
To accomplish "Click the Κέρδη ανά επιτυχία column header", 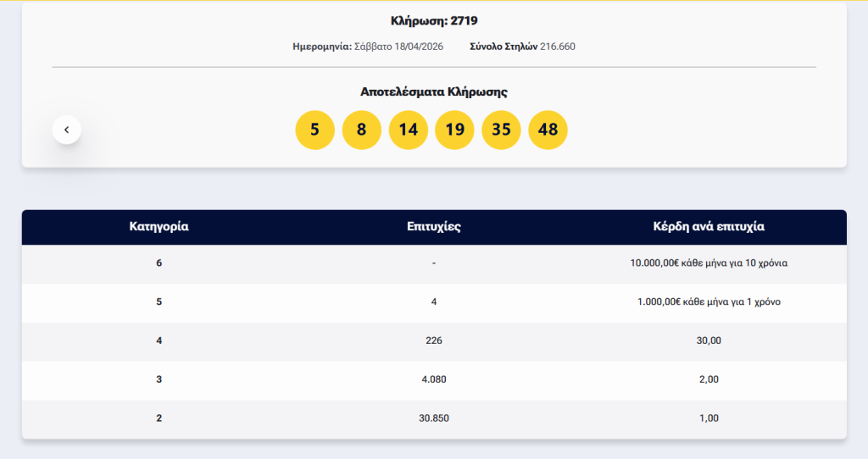I will (x=709, y=227).
